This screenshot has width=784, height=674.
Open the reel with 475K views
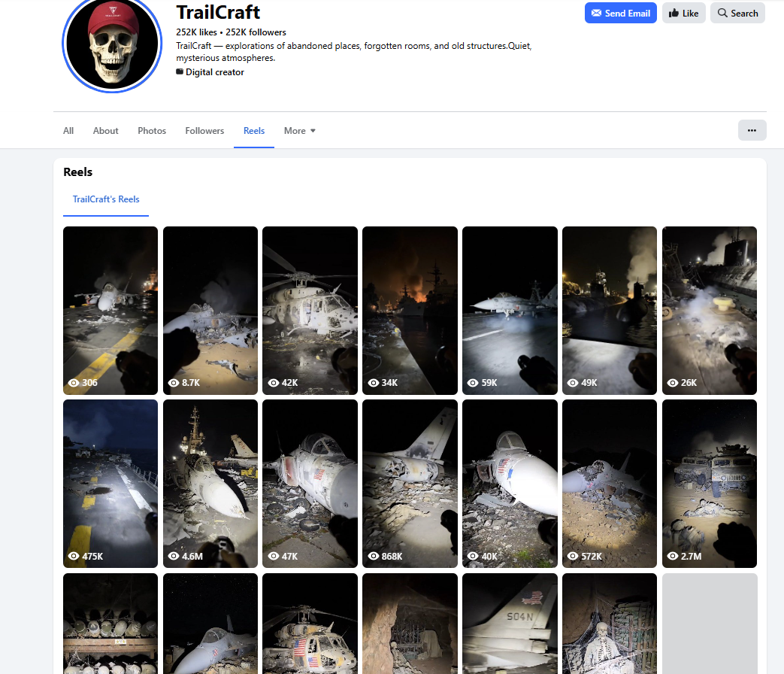(110, 483)
